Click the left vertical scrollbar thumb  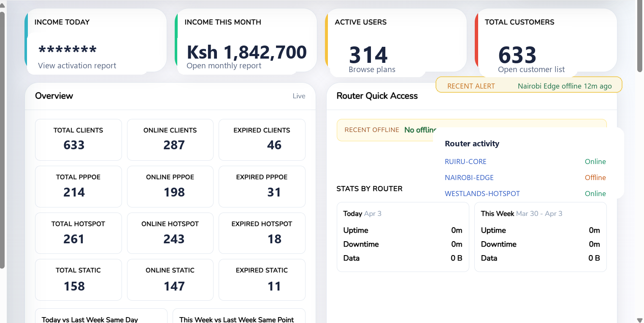(x=3, y=140)
